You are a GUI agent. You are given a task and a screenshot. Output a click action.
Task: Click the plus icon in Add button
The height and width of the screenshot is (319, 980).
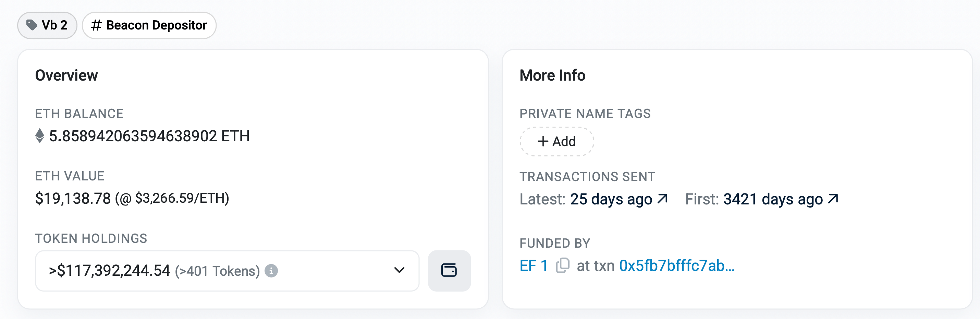(543, 141)
